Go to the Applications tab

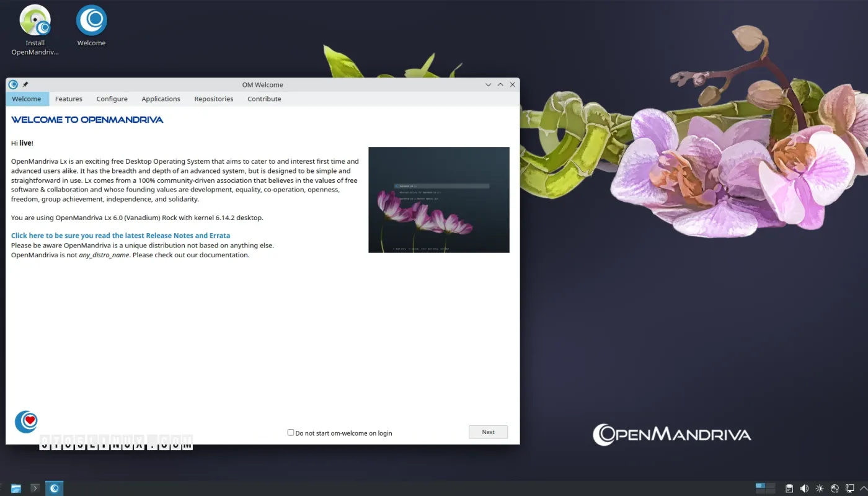(161, 99)
